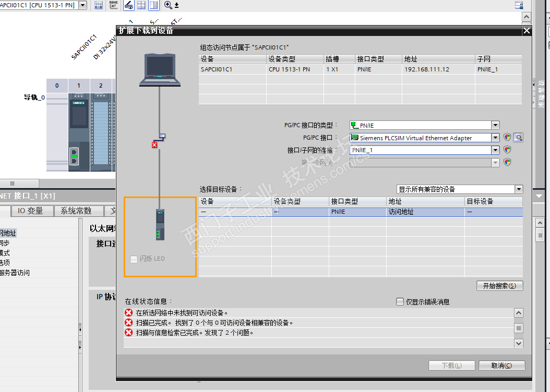
Task: Click the shield icon beside 接口/子网的连接
Action: [x=507, y=150]
